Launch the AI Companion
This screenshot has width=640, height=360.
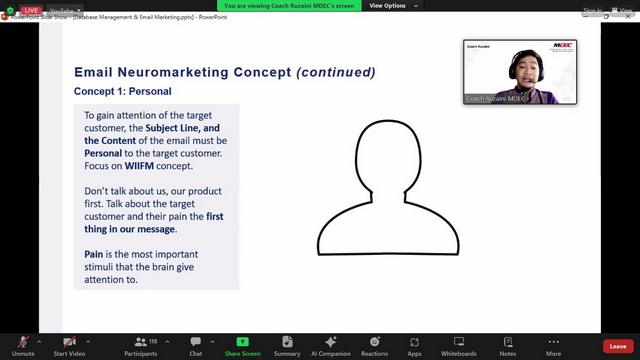click(x=331, y=347)
